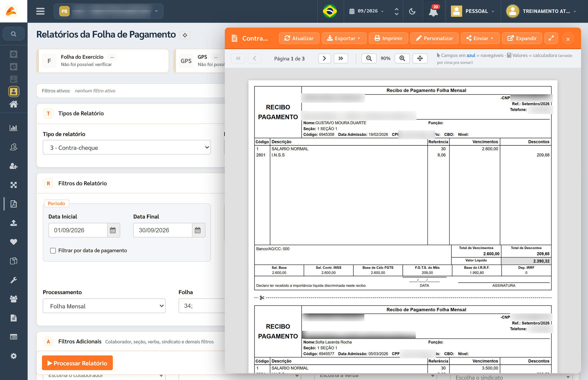Open the 09/2026 period dropdown
The width and height of the screenshot is (588, 380).
coord(366,11)
